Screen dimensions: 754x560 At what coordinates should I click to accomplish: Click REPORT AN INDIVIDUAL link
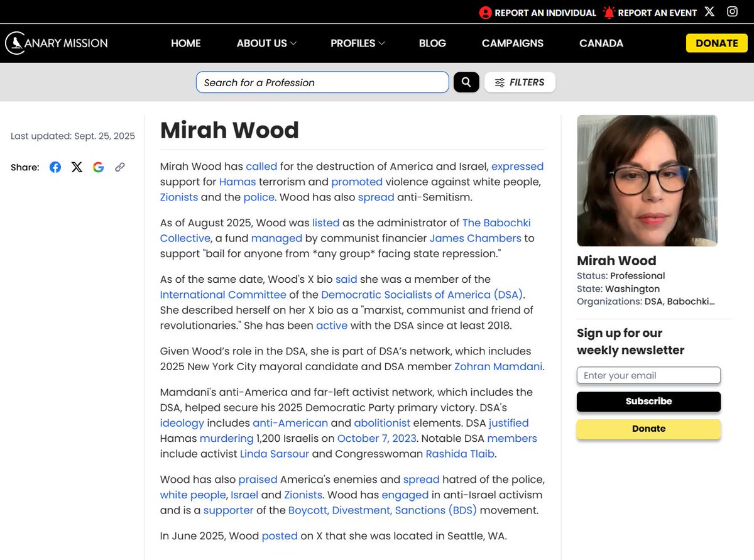coord(545,13)
